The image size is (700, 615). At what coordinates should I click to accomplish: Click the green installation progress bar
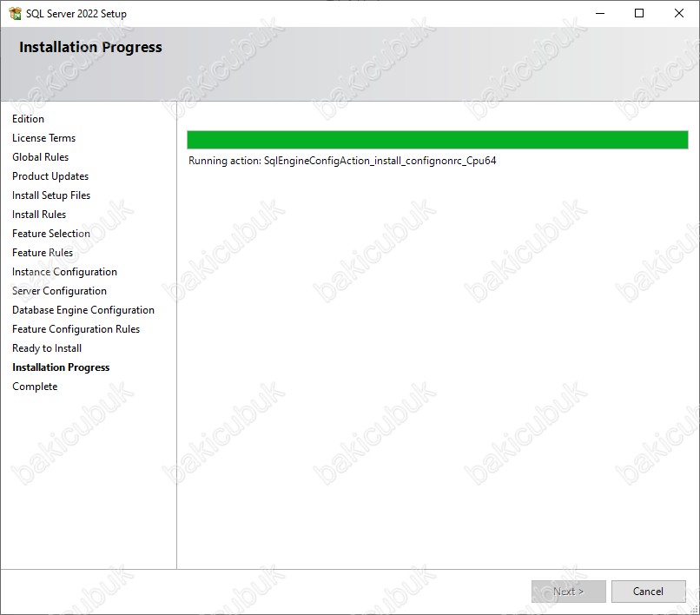pyautogui.click(x=437, y=140)
